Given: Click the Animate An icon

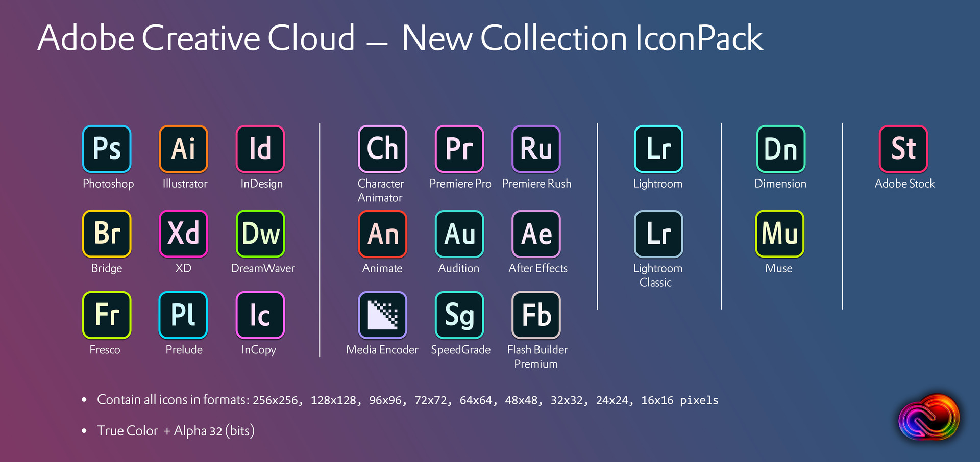Looking at the screenshot, I should tap(383, 234).
